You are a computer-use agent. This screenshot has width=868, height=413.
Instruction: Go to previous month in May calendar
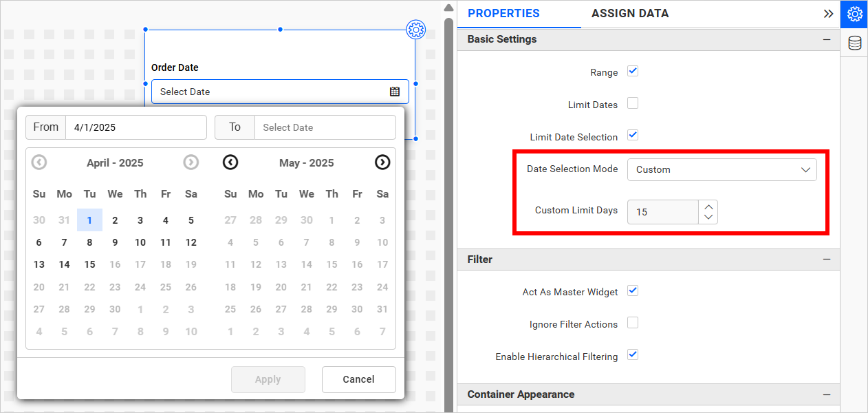coord(230,162)
